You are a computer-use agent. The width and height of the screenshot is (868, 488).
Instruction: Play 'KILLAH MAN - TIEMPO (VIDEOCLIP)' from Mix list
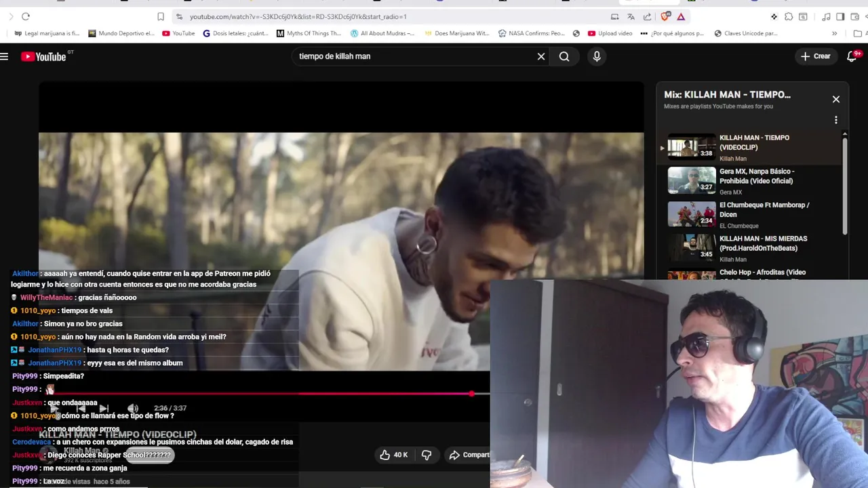[750, 148]
